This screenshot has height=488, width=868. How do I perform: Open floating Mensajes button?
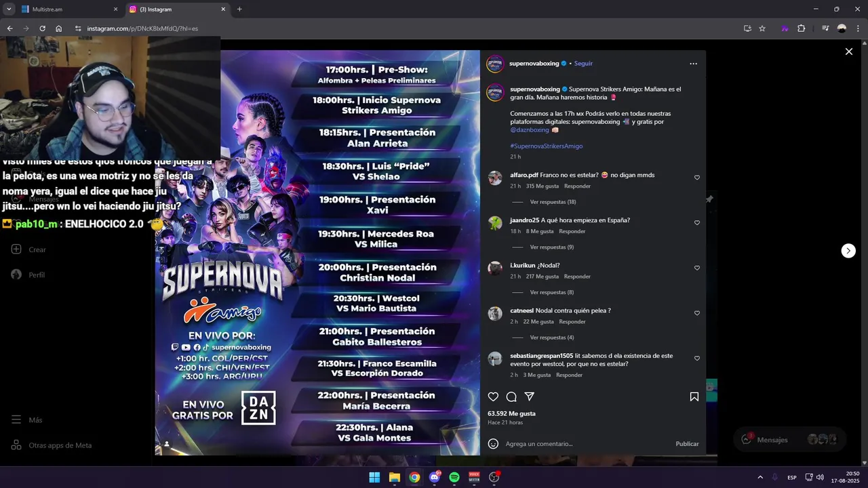[790, 440]
